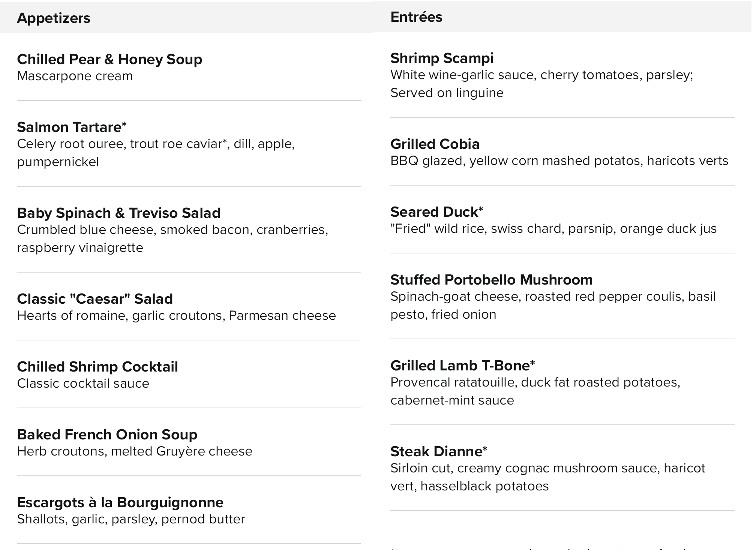Click the Entrées section header
The width and height of the screenshot is (756, 550).
click(x=416, y=17)
